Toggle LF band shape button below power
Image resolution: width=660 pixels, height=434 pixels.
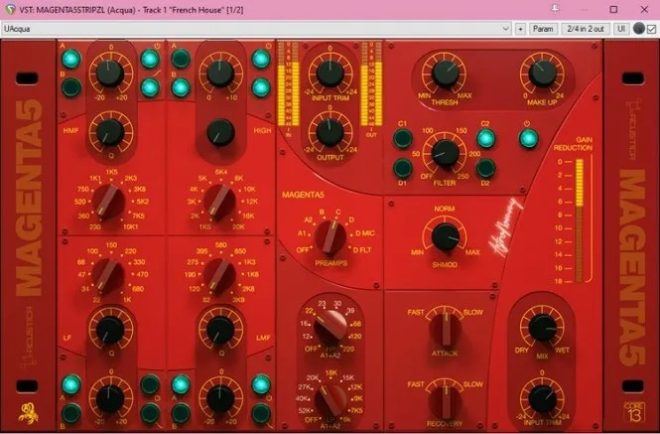coord(150,413)
